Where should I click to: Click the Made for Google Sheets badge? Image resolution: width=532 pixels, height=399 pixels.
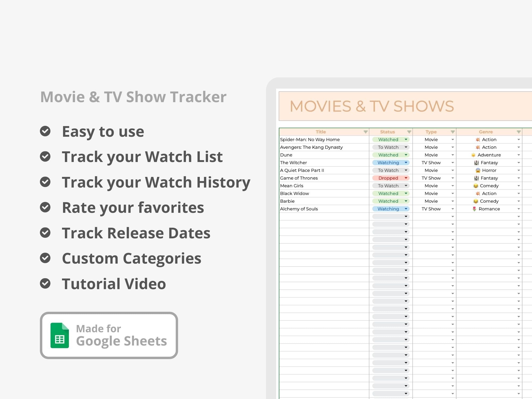click(109, 335)
